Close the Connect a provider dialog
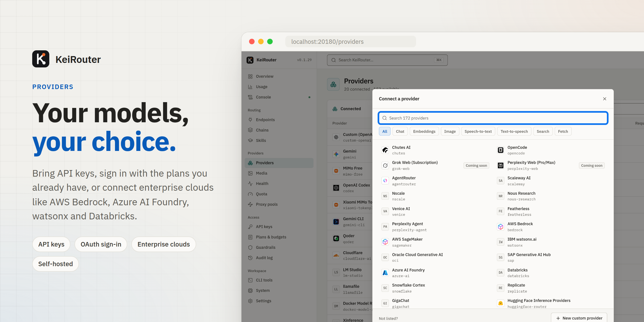This screenshot has width=644, height=322. pos(605,99)
